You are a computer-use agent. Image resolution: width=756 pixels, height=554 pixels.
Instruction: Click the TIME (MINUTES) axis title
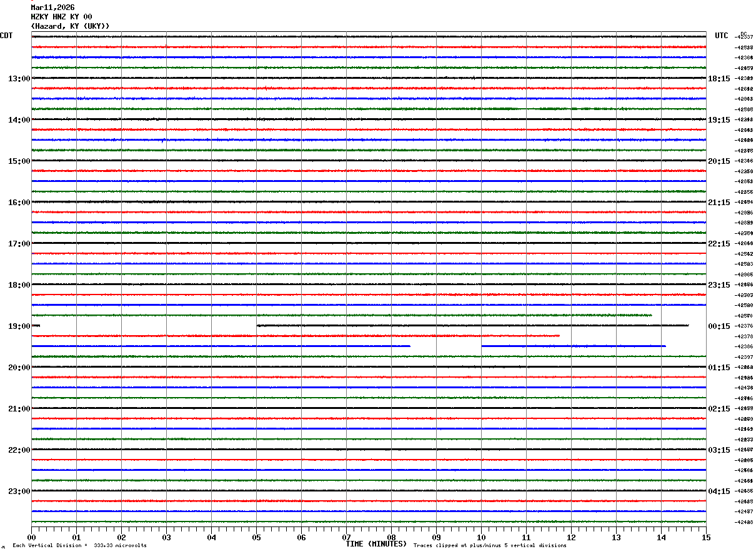click(x=376, y=544)
